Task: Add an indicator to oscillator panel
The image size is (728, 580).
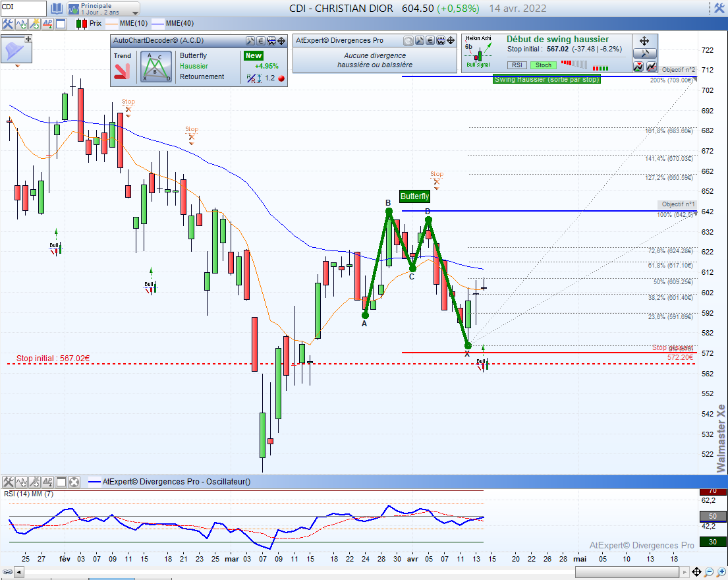Action: [x=21, y=482]
